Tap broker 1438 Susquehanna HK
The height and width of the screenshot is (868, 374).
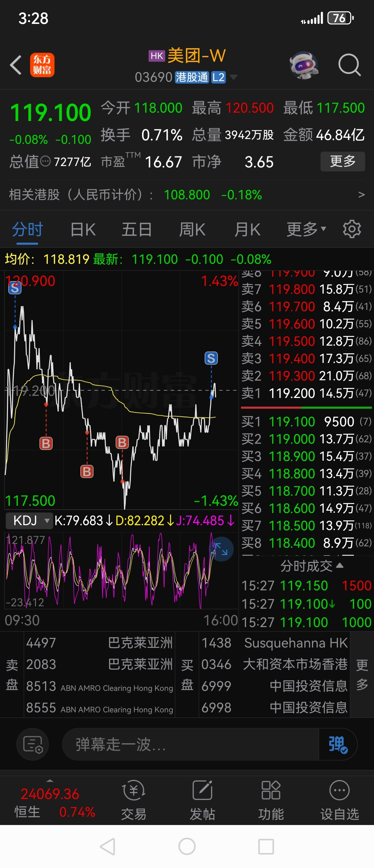[x=275, y=643]
